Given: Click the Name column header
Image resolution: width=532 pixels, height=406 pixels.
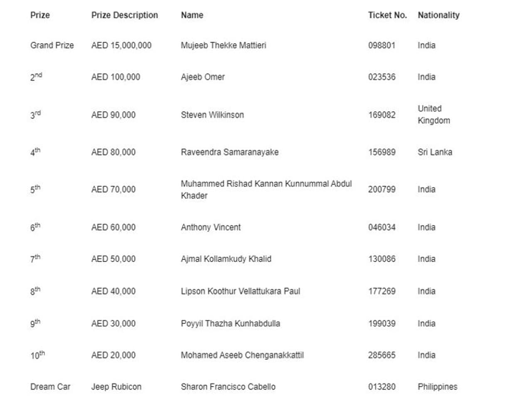Looking at the screenshot, I should point(192,15).
